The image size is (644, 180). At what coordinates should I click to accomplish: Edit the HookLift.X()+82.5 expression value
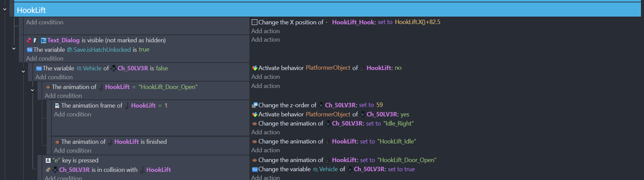[417, 22]
